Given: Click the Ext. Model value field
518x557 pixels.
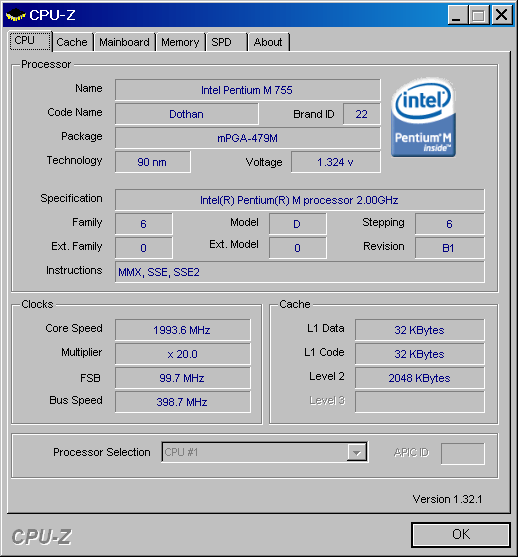Looking at the screenshot, I should coord(297,248).
